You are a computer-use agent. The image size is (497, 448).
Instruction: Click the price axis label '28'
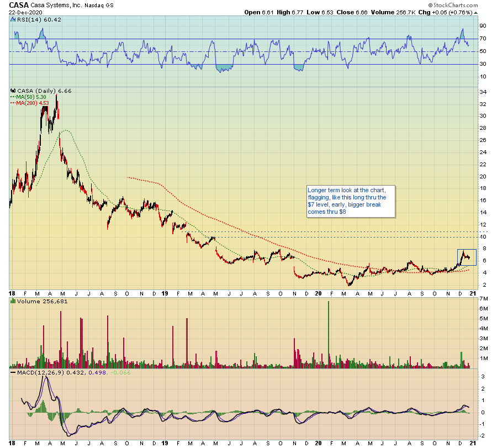point(483,128)
